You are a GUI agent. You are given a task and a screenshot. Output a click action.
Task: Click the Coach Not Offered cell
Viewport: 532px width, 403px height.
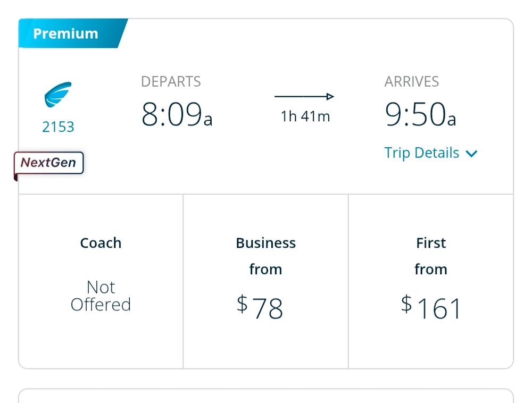coord(101,281)
